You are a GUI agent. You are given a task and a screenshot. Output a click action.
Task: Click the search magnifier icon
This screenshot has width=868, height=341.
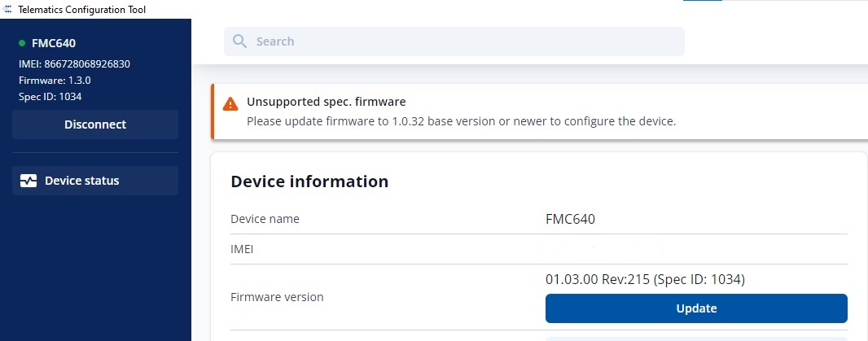pyautogui.click(x=239, y=42)
